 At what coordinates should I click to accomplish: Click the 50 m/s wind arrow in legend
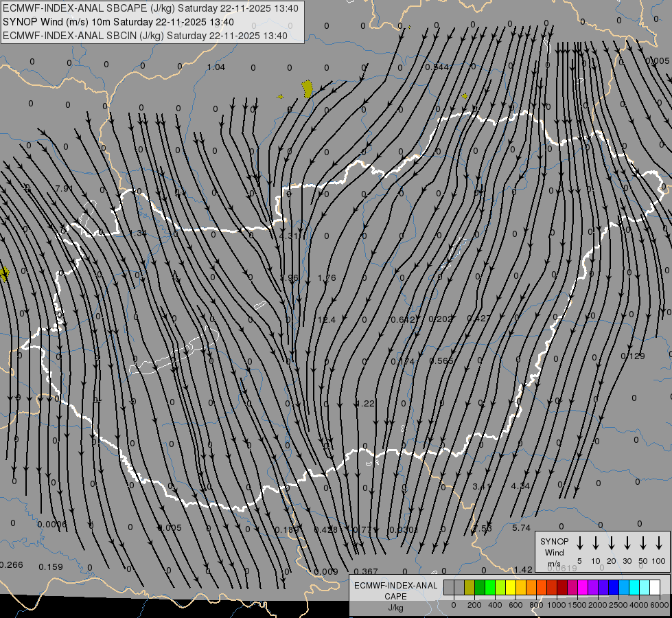[x=643, y=543]
